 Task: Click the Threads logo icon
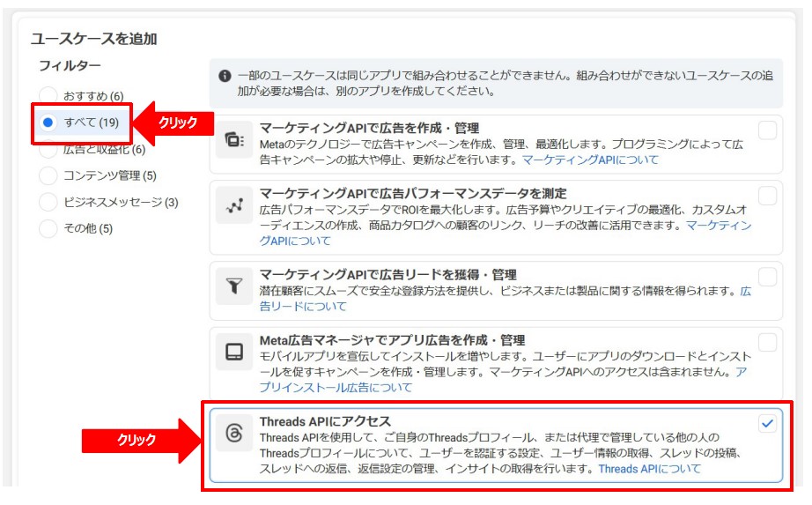tap(234, 433)
